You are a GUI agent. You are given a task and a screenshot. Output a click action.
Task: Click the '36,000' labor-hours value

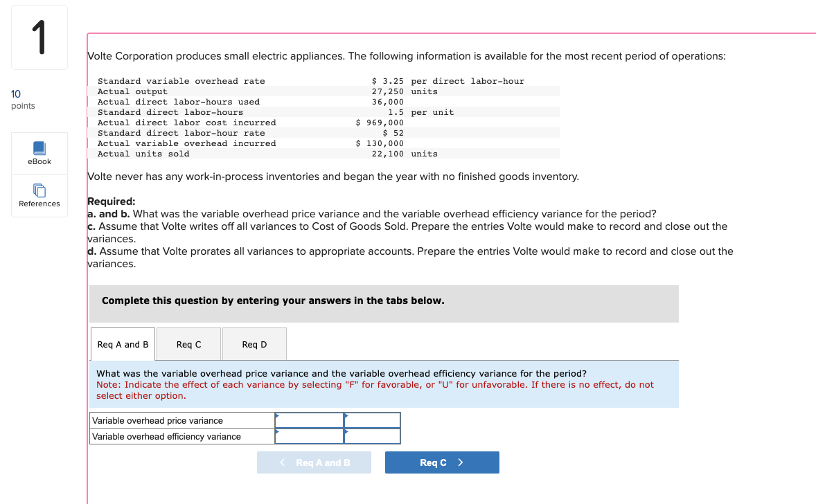388,102
